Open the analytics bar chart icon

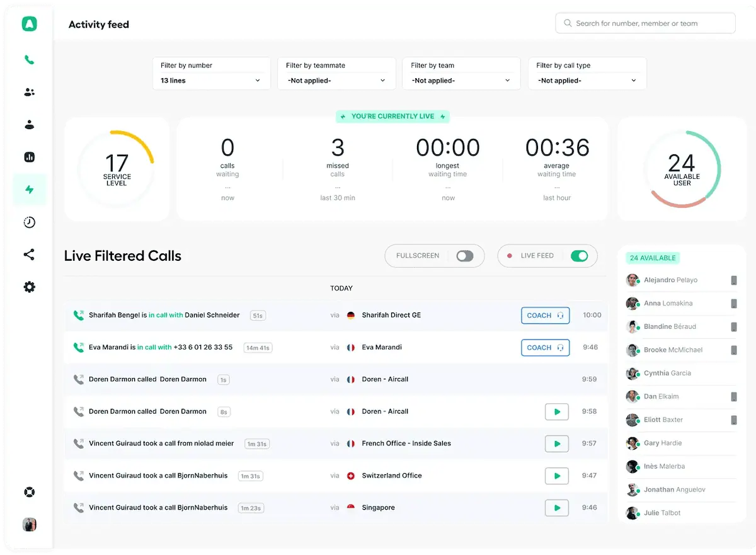point(29,157)
